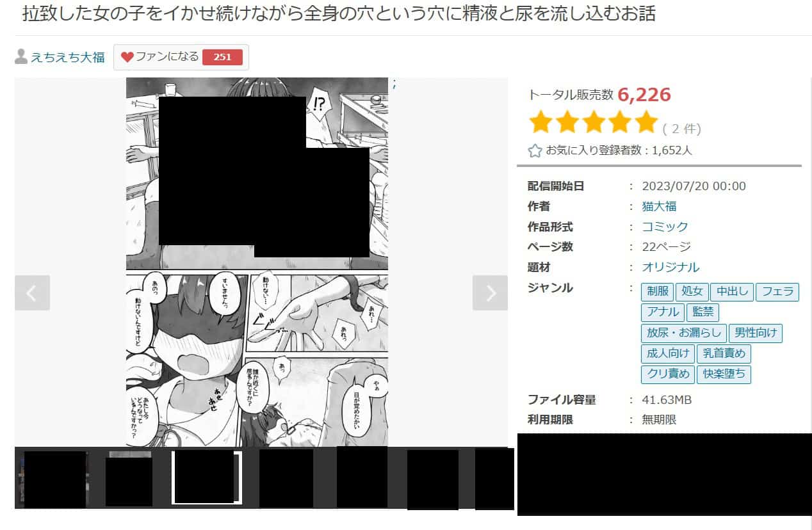The height and width of the screenshot is (530, 812).
Task: Click the heart icon on ファンになる button
Action: 127,57
